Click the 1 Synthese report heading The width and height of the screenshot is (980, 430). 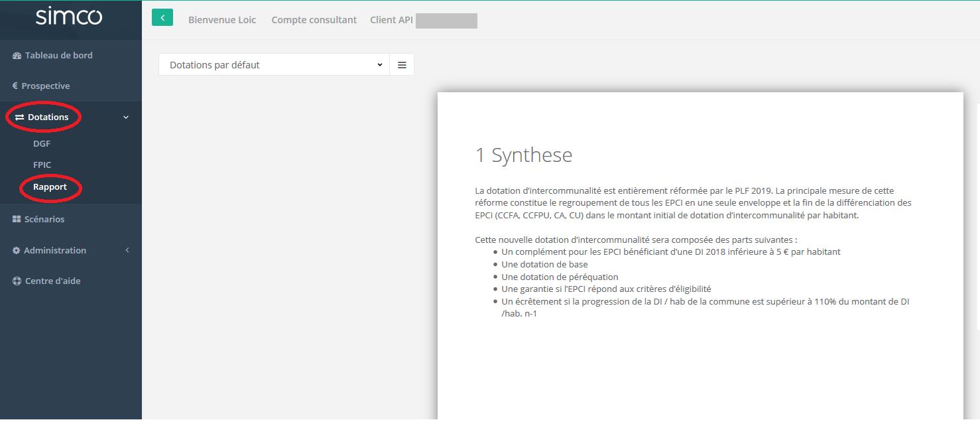coord(524,155)
